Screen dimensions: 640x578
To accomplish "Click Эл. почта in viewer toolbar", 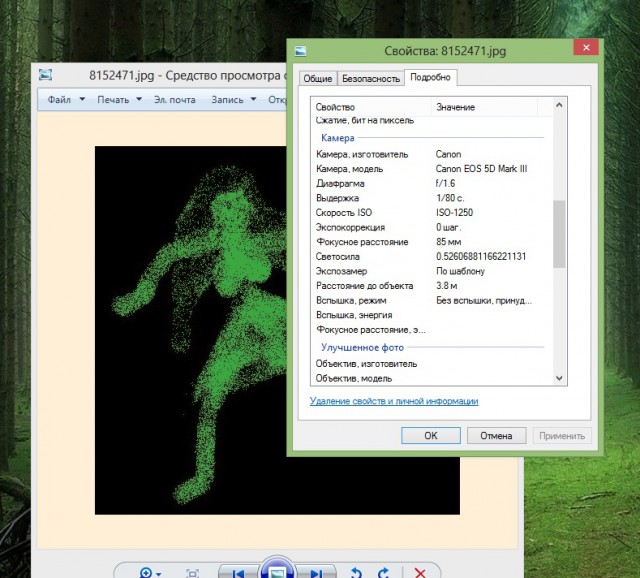I will point(175,100).
